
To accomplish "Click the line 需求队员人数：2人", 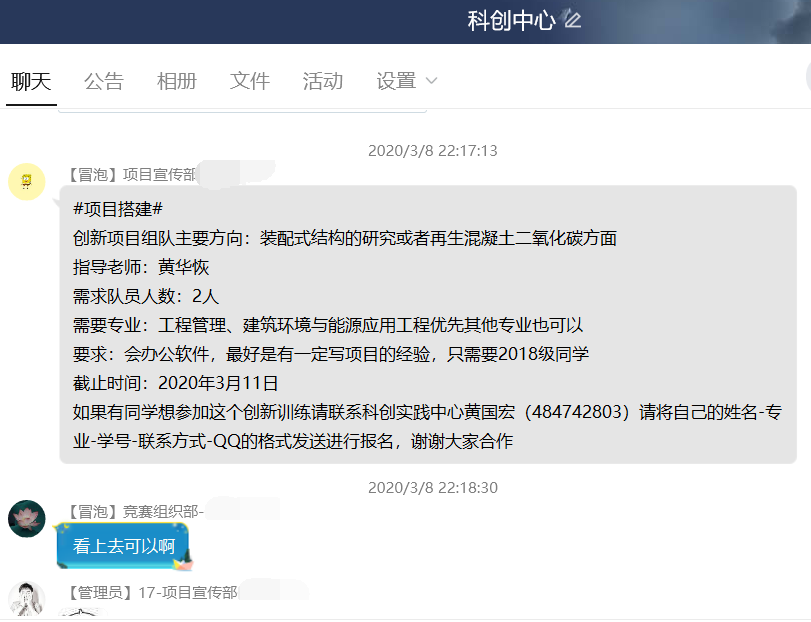I will tap(145, 296).
